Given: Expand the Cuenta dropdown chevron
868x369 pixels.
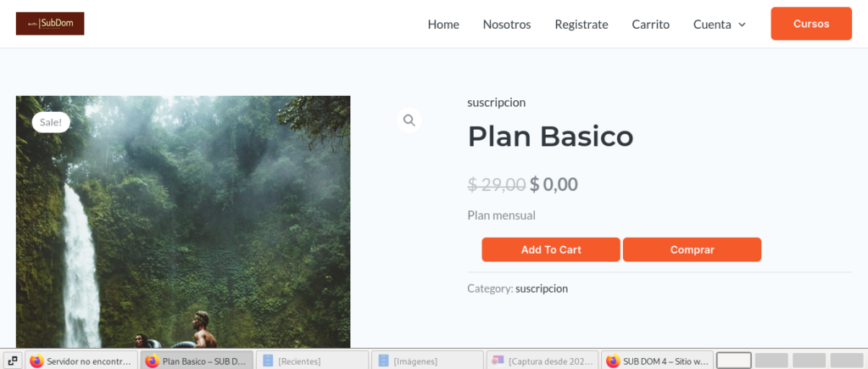Looking at the screenshot, I should click(x=742, y=25).
